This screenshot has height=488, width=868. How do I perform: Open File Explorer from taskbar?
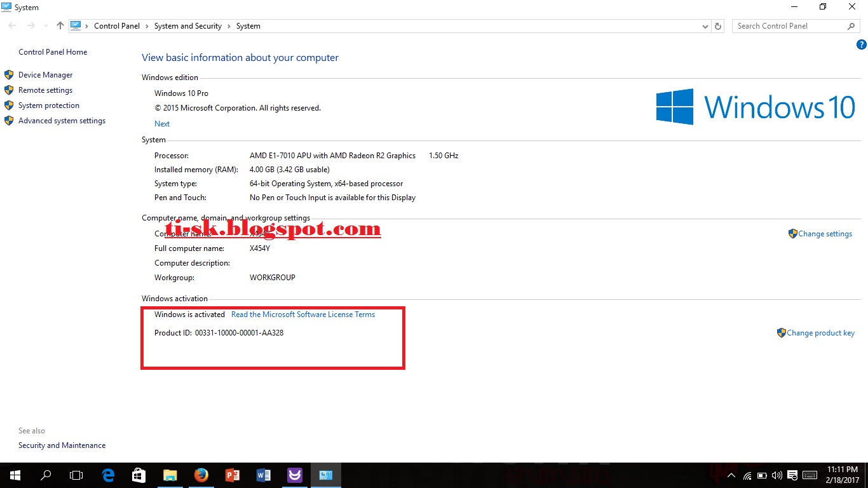tap(170, 475)
